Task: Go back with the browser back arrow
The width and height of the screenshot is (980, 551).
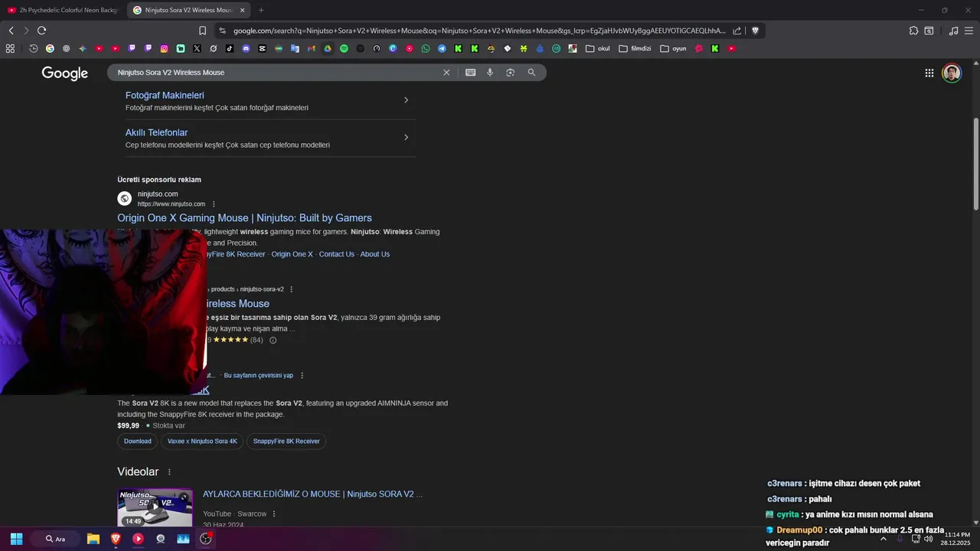Action: tap(11, 31)
